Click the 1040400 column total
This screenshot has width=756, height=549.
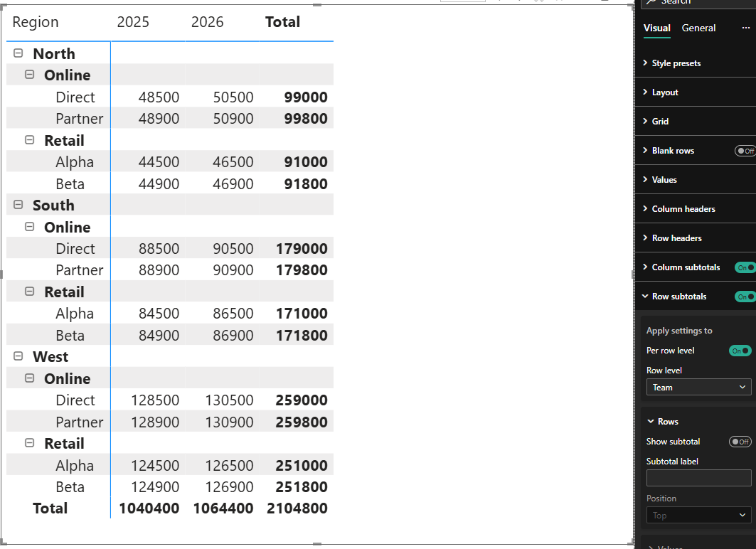pyautogui.click(x=149, y=508)
